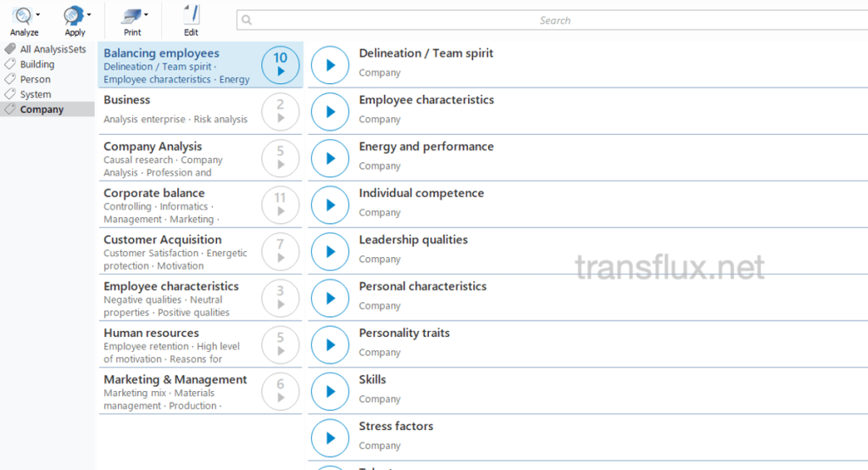Expand the Apply dropdown arrow

(89, 14)
